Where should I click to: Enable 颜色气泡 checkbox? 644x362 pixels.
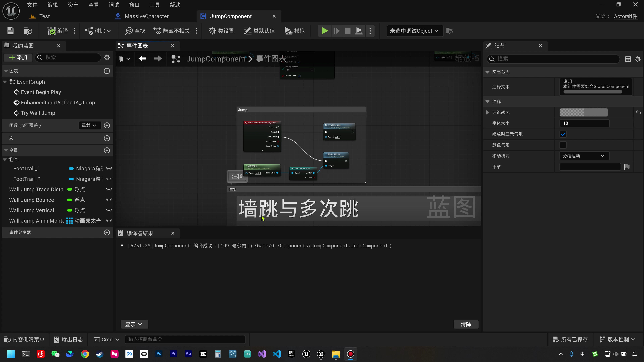[x=563, y=145]
